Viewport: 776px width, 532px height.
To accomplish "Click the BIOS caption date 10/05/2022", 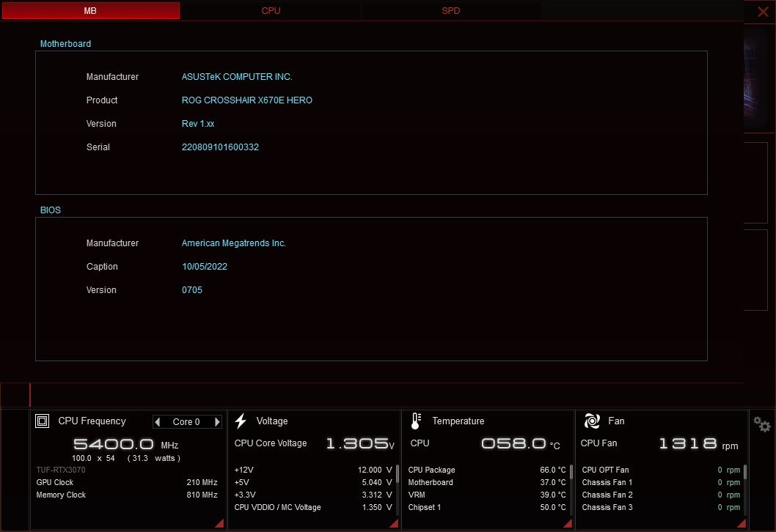I will (205, 267).
